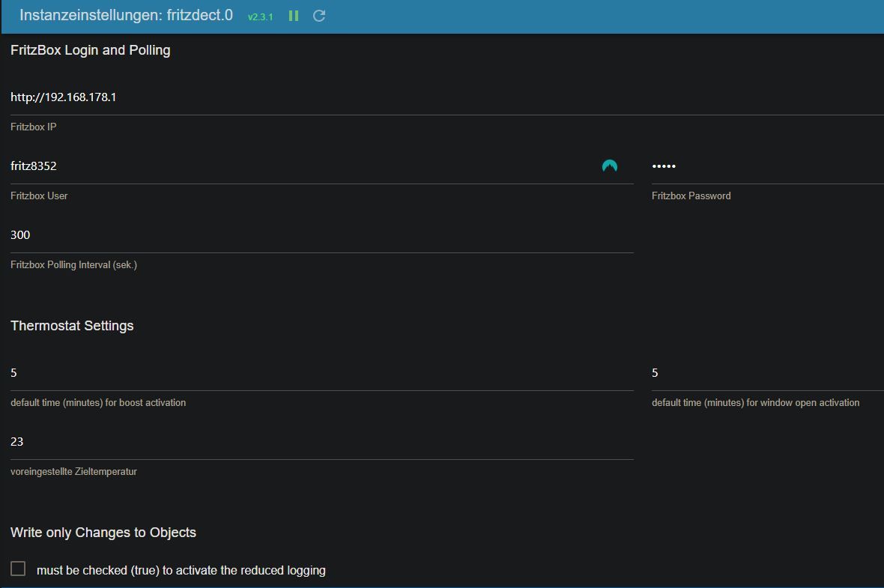Click the 'FritzBox Login and Polling' heading
The image size is (884, 588).
(90, 50)
